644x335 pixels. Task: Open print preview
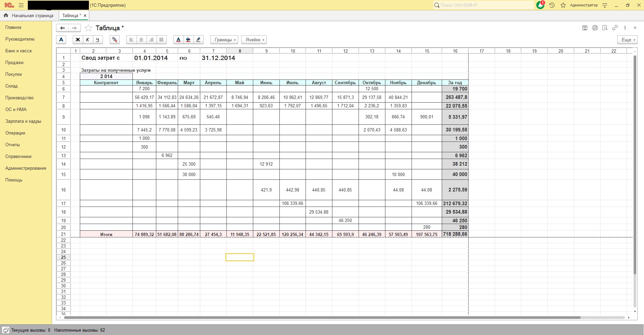[605, 28]
